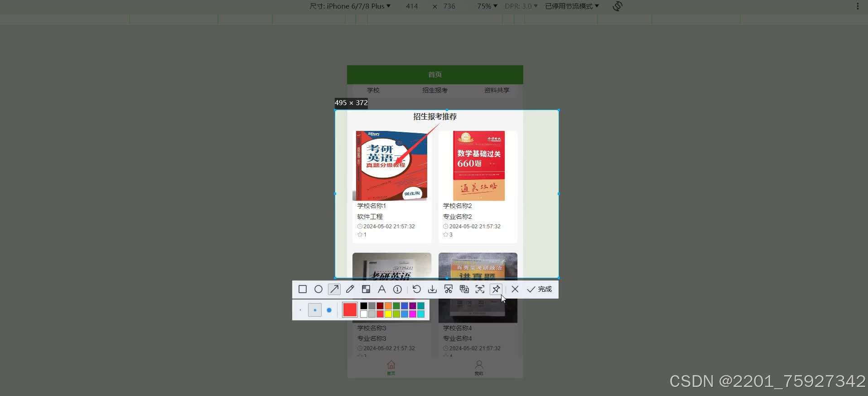
Task: Switch to the 招生报考 tab
Action: [x=435, y=90]
